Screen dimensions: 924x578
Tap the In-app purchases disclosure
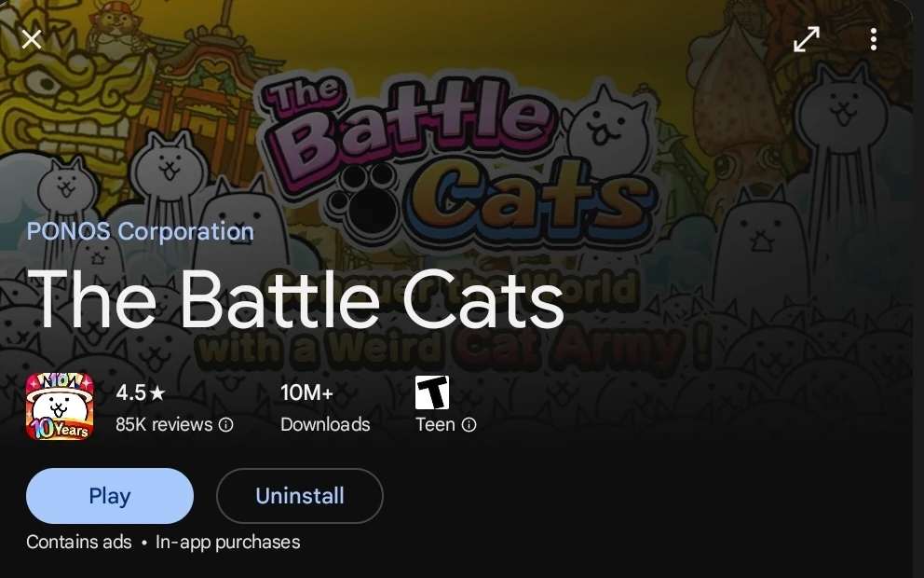pos(227,542)
